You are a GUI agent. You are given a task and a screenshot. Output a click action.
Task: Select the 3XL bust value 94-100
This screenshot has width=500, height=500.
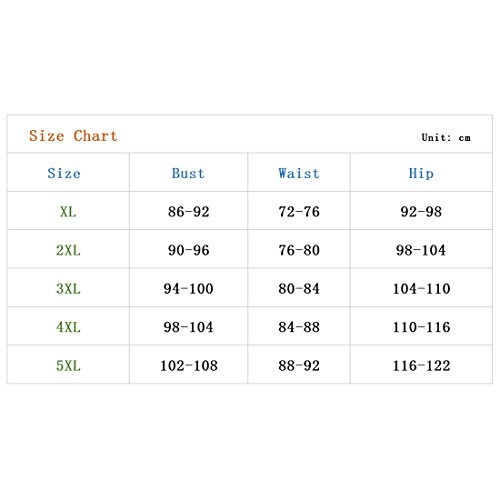pos(189,289)
